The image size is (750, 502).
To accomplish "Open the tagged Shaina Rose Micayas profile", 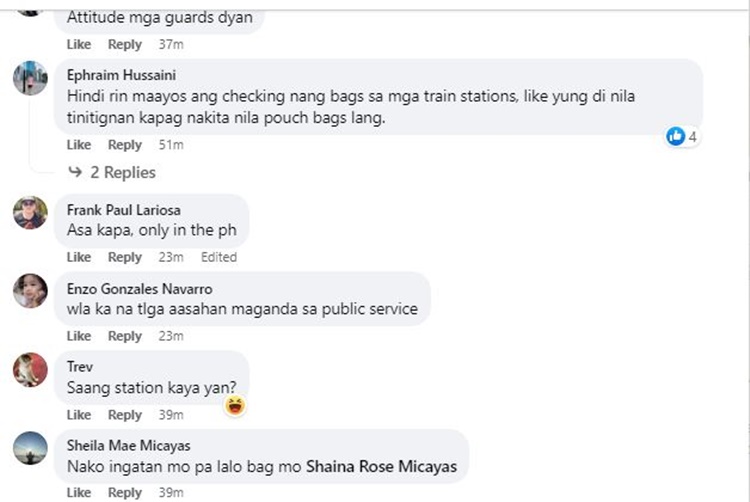I will [x=382, y=466].
